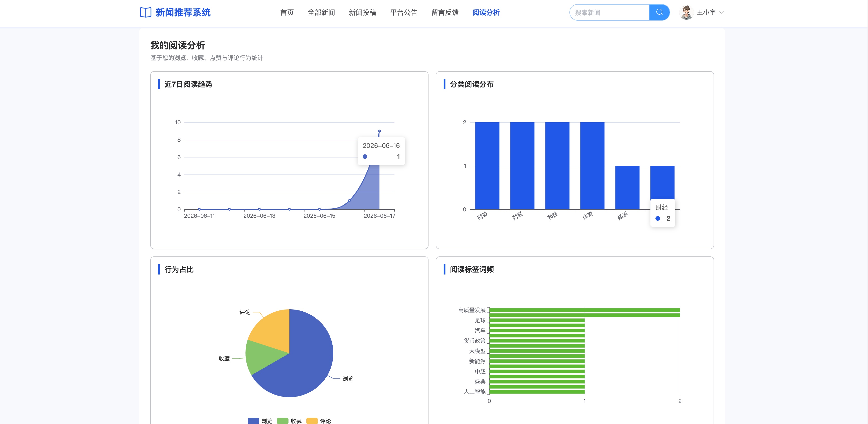Screen dimensions: 868x424
Task: Open 留言反馈 navigation link
Action: [445, 13]
